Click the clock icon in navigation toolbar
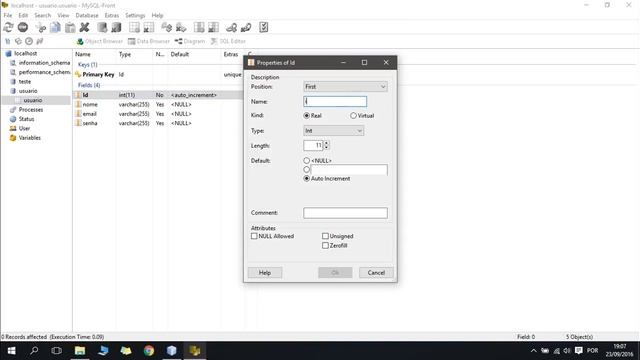 pos(29,41)
